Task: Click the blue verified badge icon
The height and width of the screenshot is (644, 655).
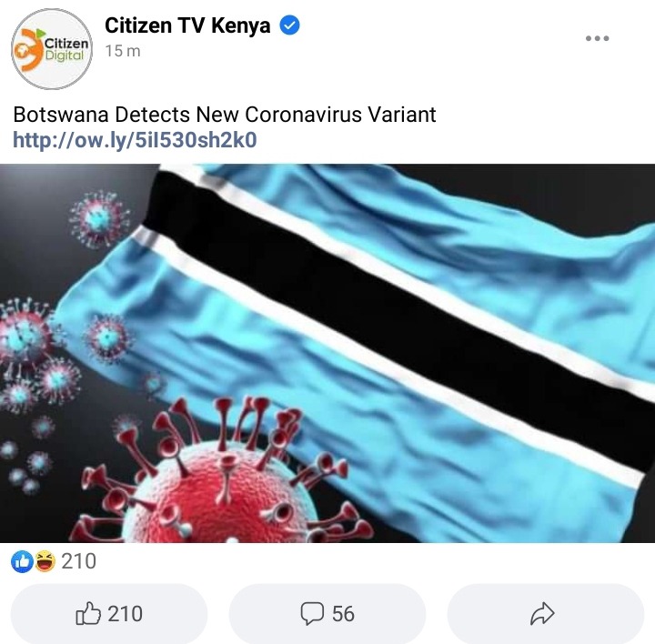Action: 289,25
